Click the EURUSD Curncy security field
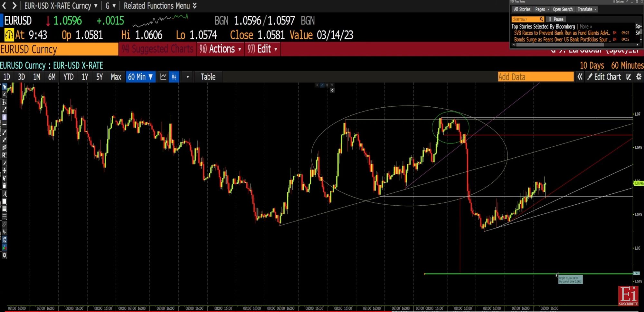 click(x=59, y=49)
